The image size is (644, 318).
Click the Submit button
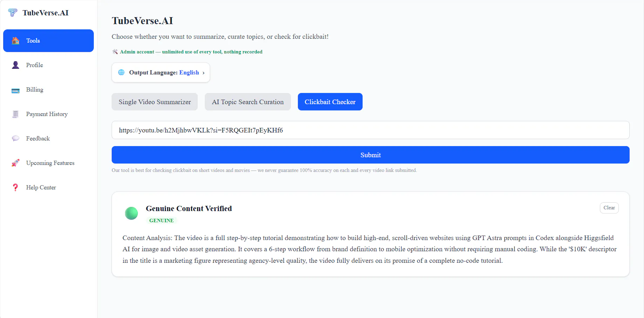(x=371, y=155)
